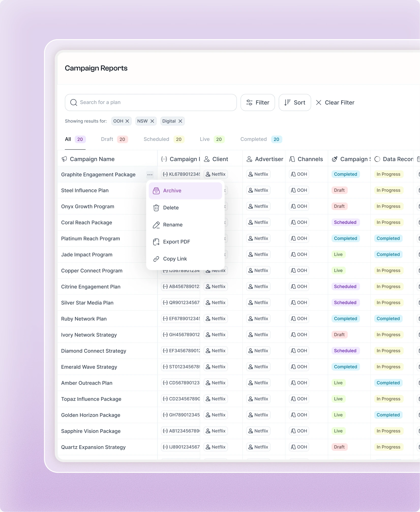Remove the NSW filter chip

[x=152, y=121]
